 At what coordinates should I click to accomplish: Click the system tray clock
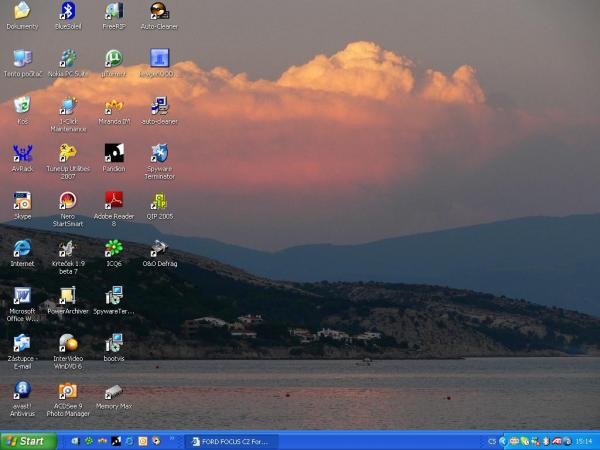[583, 441]
